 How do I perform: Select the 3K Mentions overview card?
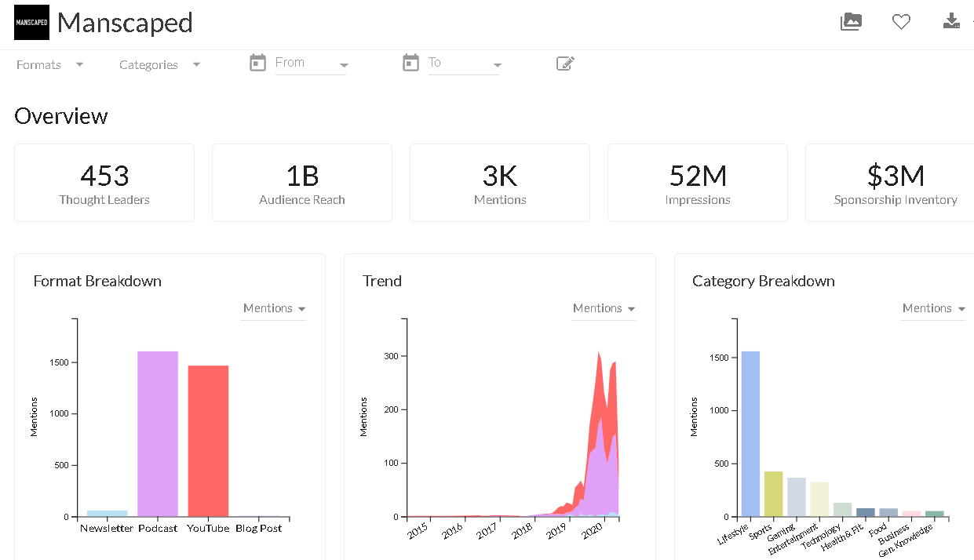coord(500,183)
